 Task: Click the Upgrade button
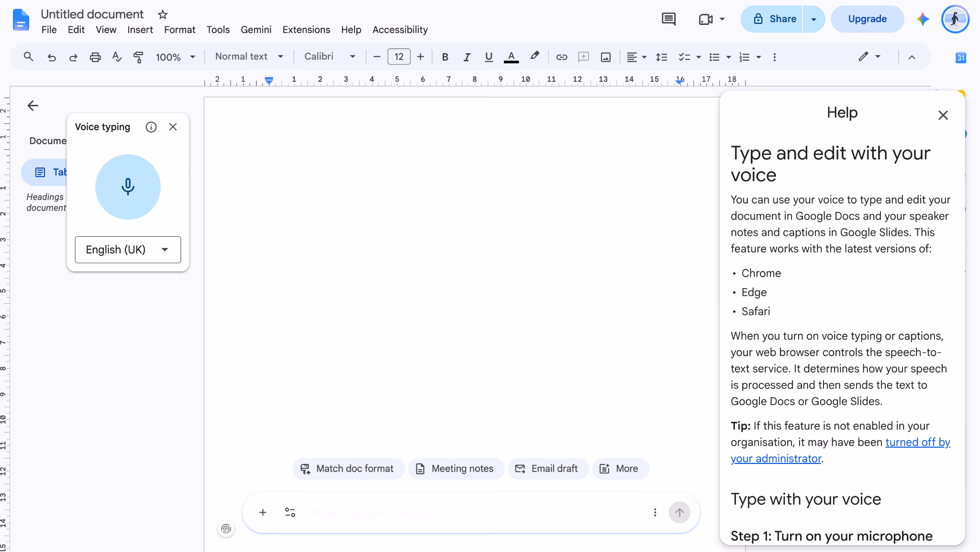click(x=867, y=19)
